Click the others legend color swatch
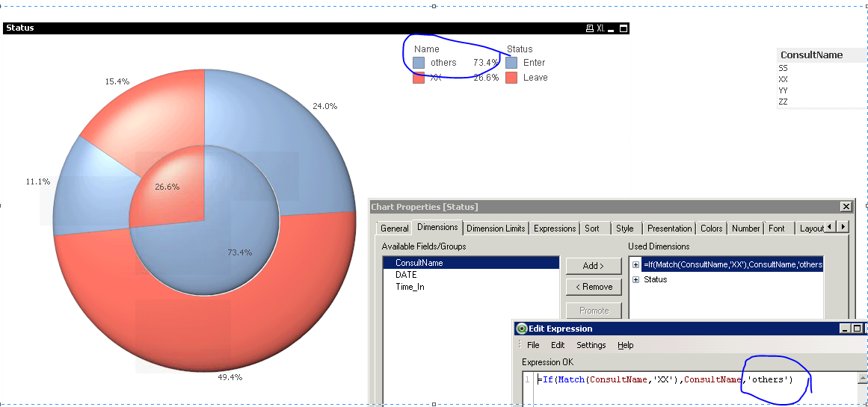The width and height of the screenshot is (868, 407). tap(419, 63)
